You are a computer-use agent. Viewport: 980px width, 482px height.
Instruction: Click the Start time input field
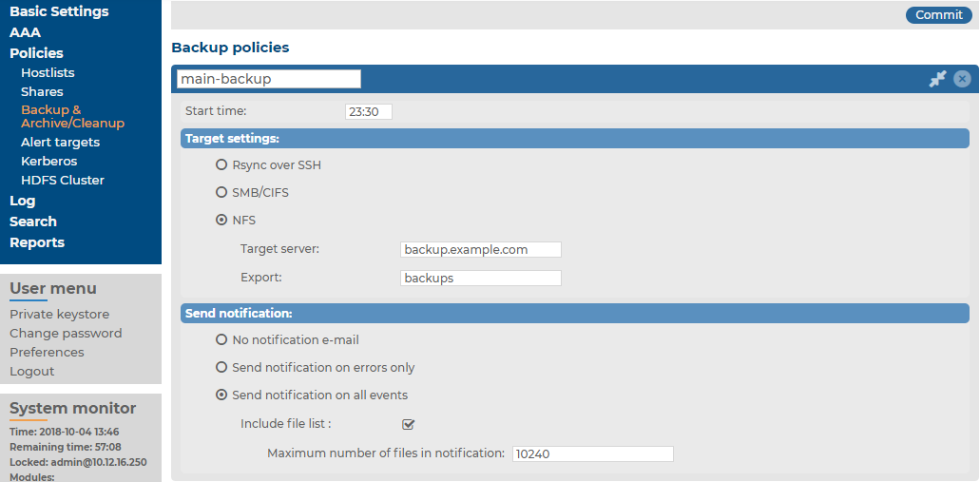coord(368,111)
